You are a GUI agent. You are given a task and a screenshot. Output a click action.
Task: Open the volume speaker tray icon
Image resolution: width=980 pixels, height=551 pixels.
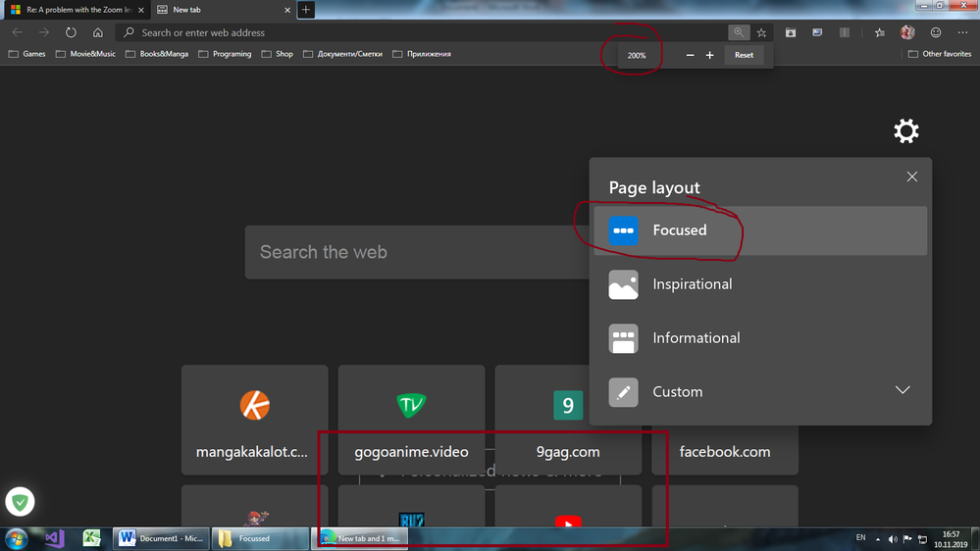tap(893, 539)
